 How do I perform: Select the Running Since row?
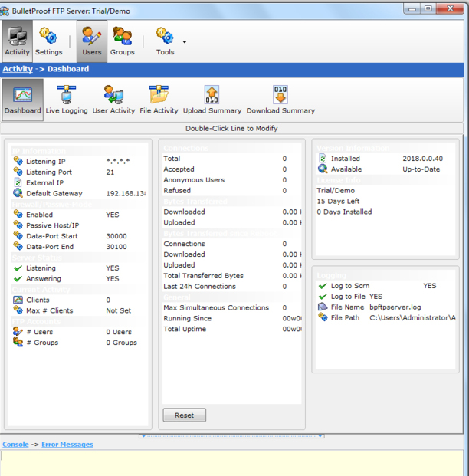pos(232,318)
